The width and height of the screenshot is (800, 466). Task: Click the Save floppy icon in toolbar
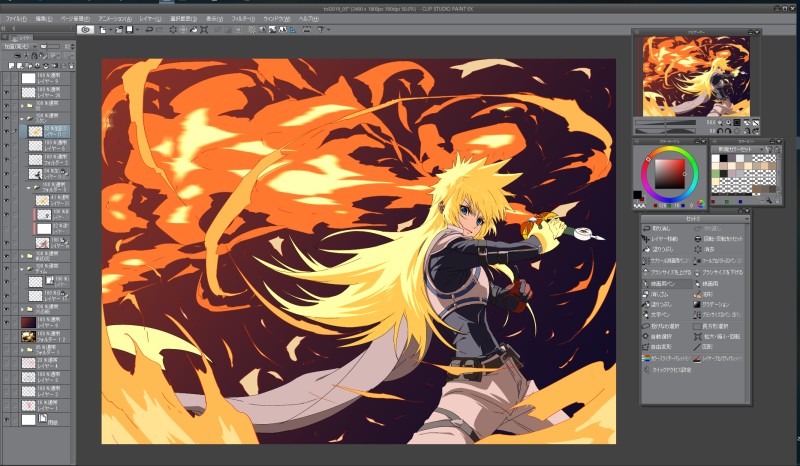point(129,30)
